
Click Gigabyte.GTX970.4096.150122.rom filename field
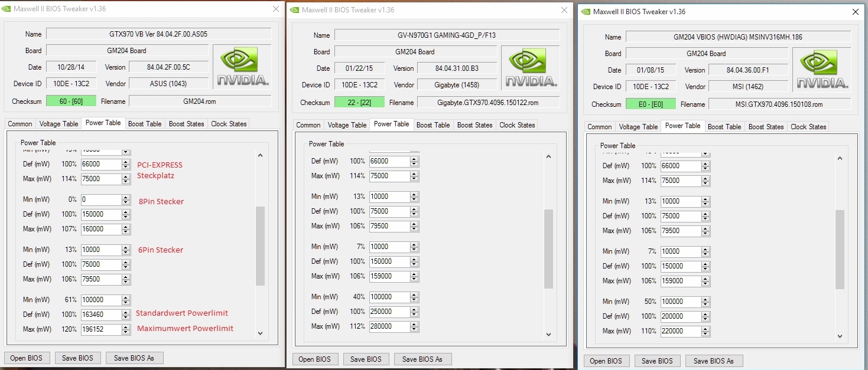[488, 103]
